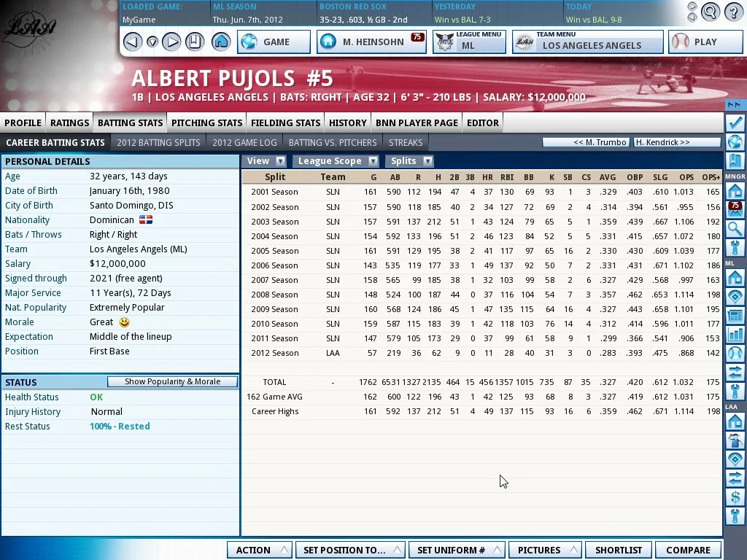747x560 pixels.
Task: Click the magnifier search icon at top right
Action: pyautogui.click(x=711, y=12)
